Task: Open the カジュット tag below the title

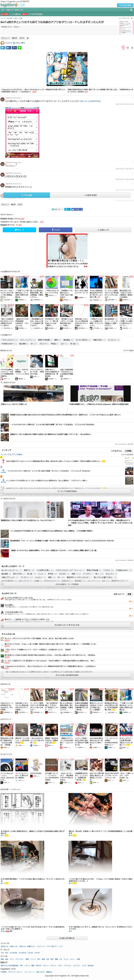Action: [x=5, y=38]
